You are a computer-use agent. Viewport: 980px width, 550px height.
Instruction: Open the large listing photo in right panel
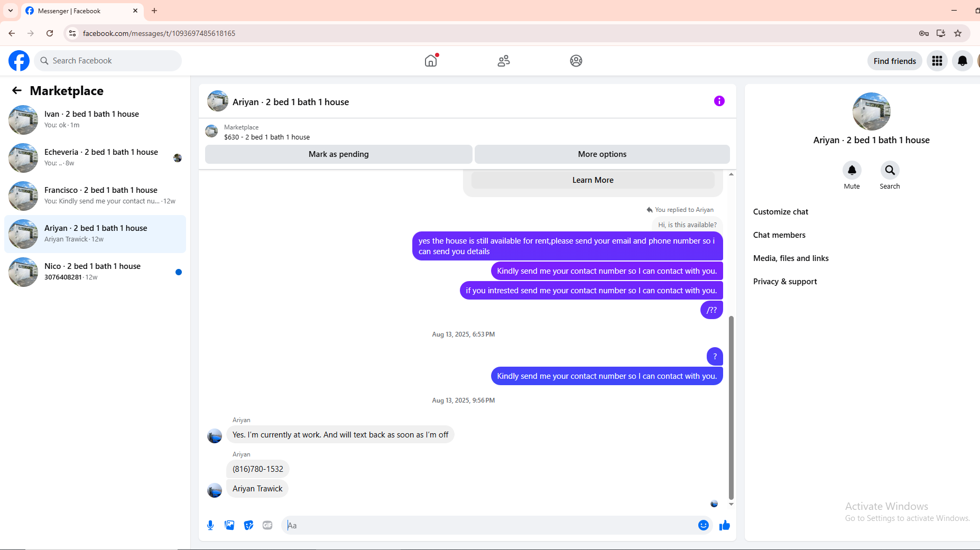coord(872,111)
